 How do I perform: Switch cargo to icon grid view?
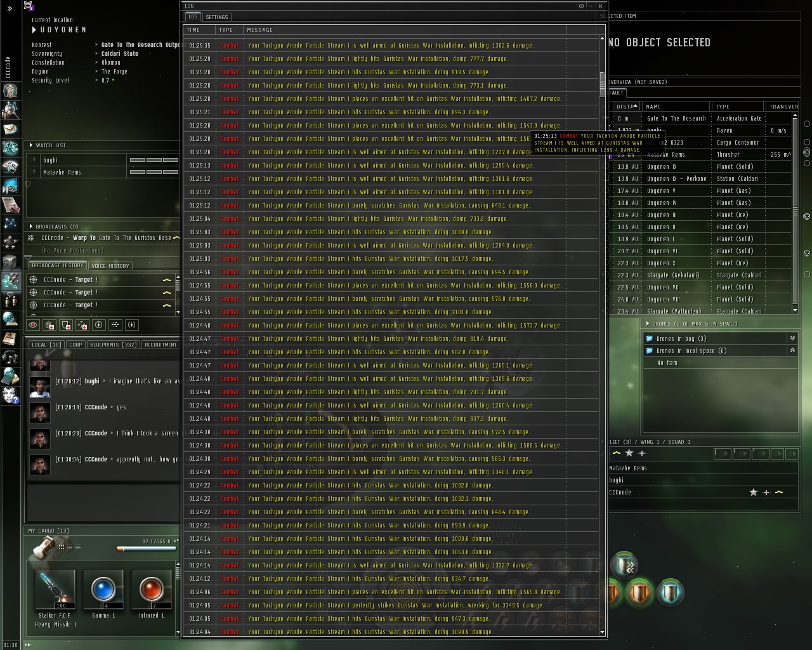tap(62, 547)
